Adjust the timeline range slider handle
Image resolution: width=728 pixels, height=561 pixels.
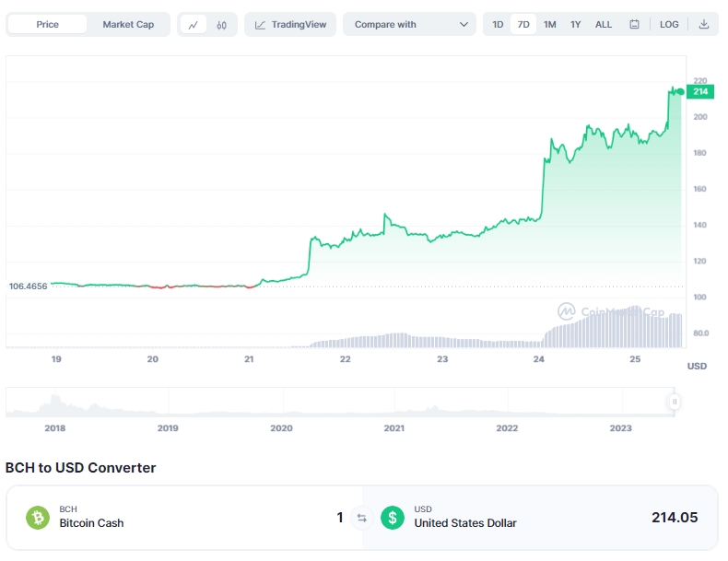[x=675, y=402]
